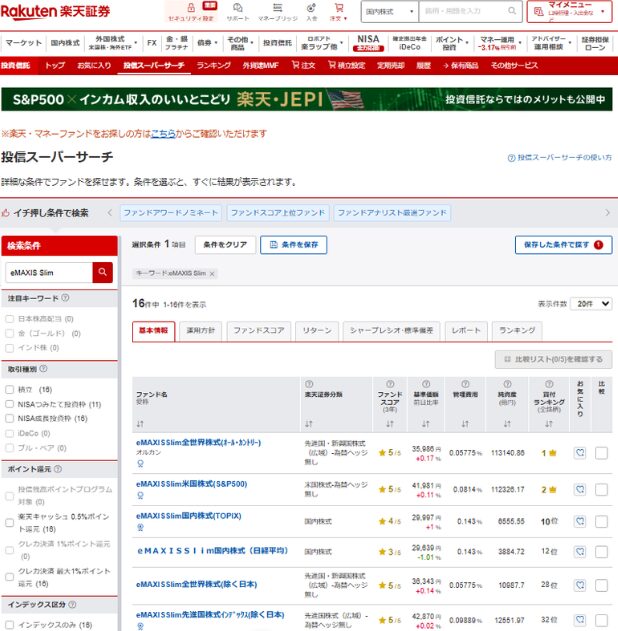
Task: Sort by 純資産 column arrows
Action: (507, 424)
